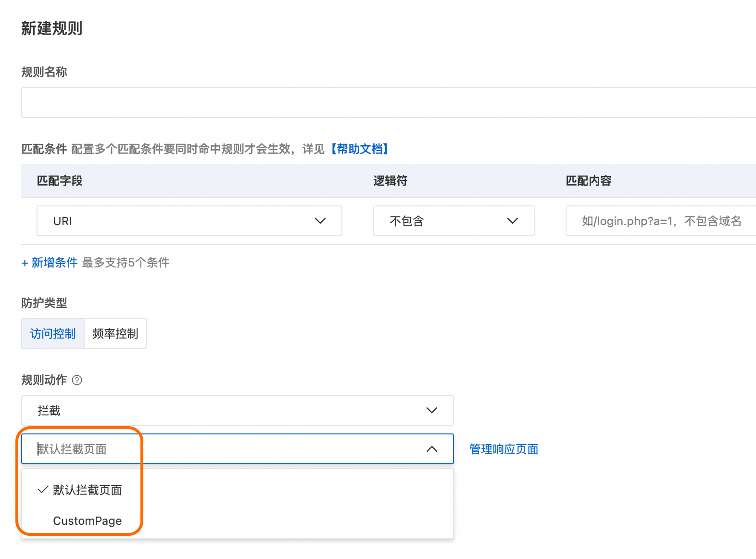Click the chevron arrow in the 拦截 dropdown
Image resolution: width=756 pixels, height=559 pixels.
coord(432,410)
